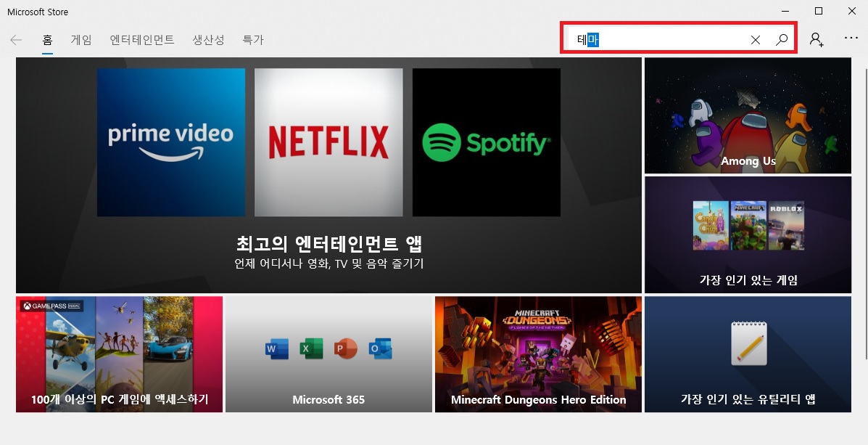Open the Spotify tile

[x=487, y=142]
